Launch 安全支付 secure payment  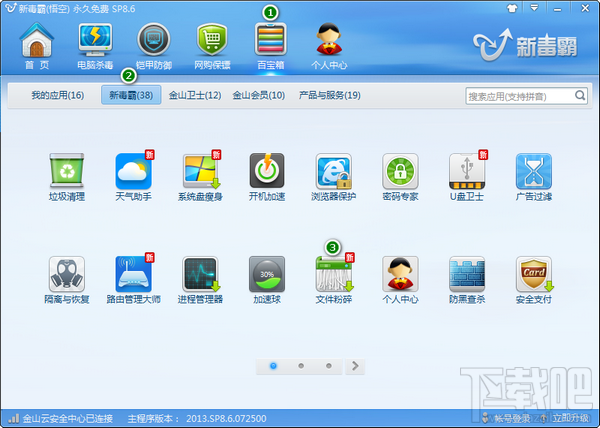(533, 280)
